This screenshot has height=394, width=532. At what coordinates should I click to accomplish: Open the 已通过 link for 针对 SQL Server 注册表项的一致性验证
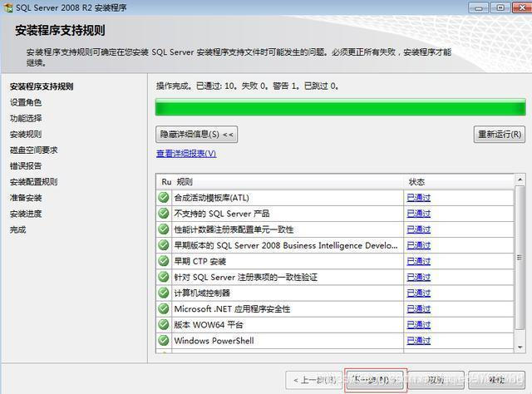[x=419, y=278]
